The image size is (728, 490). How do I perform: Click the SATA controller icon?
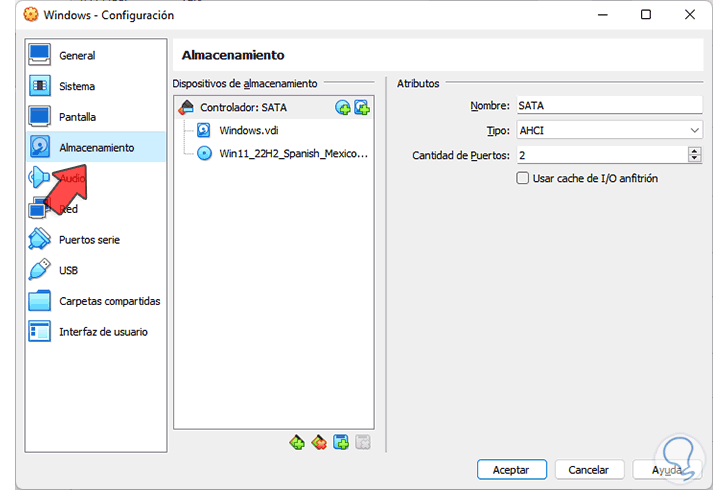point(186,107)
